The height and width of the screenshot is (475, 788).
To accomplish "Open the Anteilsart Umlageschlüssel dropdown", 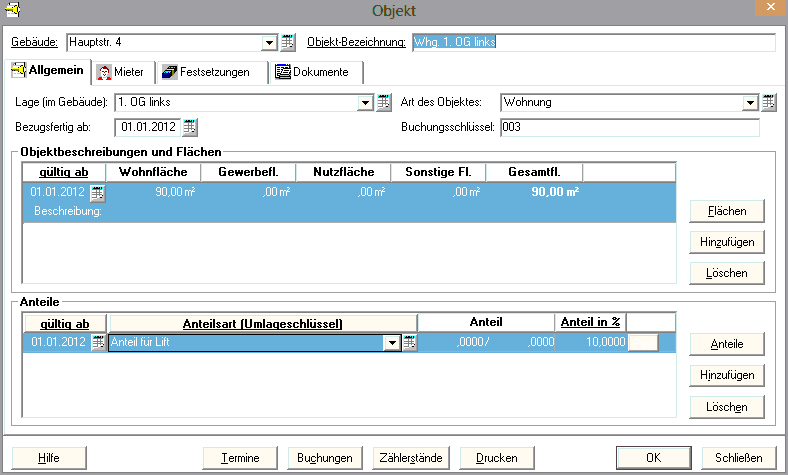I will click(x=391, y=343).
